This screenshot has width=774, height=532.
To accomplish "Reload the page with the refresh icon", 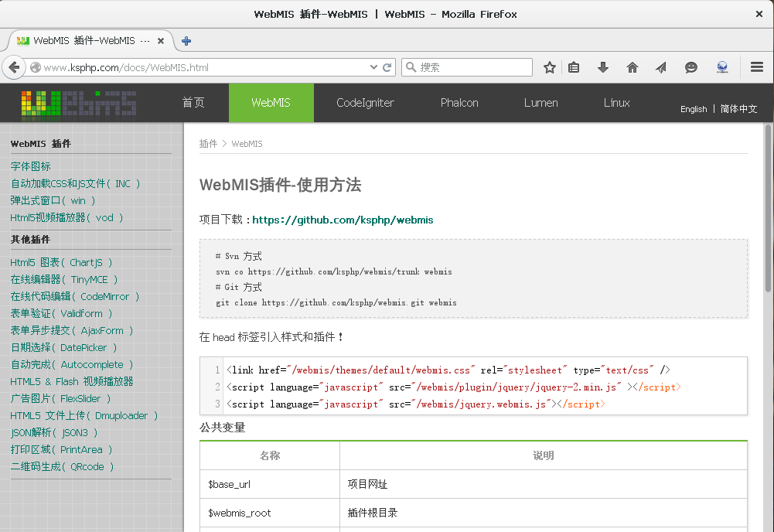I will pyautogui.click(x=387, y=67).
